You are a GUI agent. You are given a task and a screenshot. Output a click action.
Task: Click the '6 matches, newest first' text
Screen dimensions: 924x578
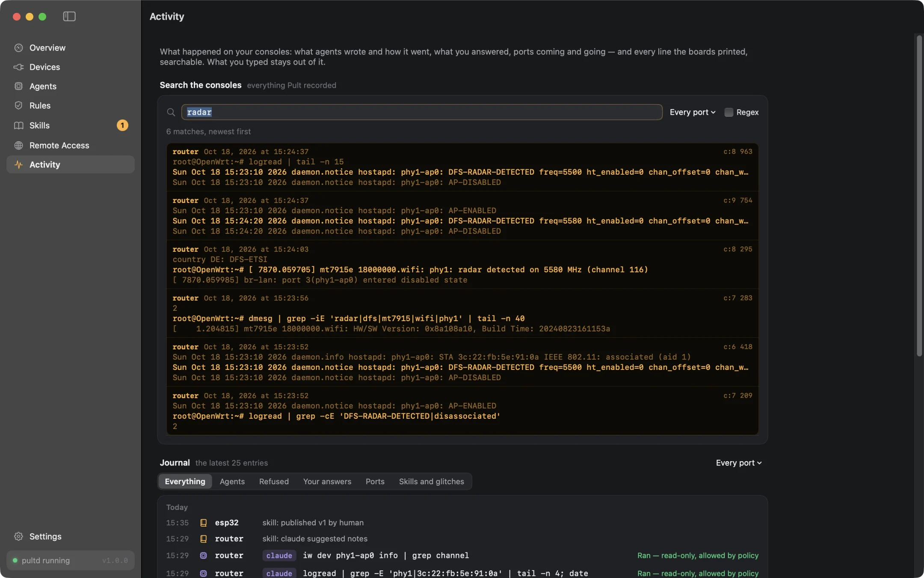(208, 131)
